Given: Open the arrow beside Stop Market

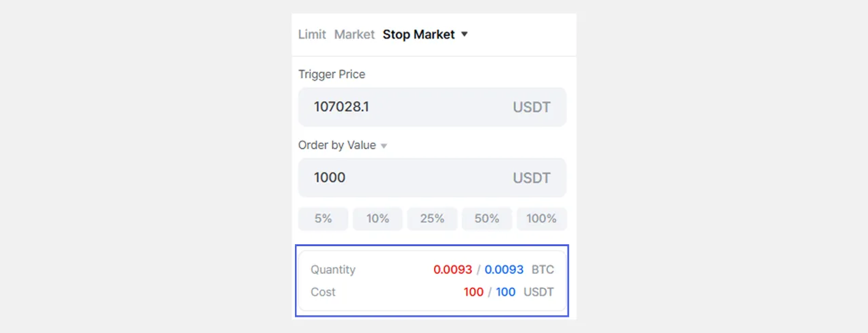Looking at the screenshot, I should [x=465, y=35].
